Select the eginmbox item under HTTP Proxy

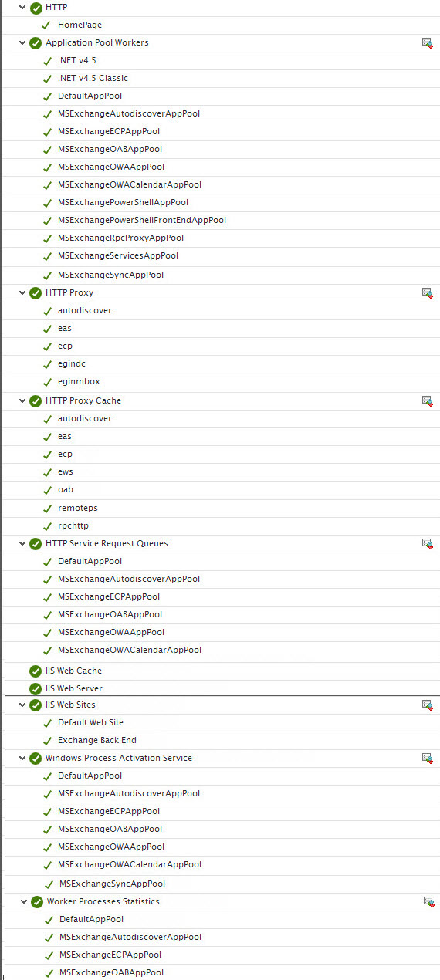point(79,382)
